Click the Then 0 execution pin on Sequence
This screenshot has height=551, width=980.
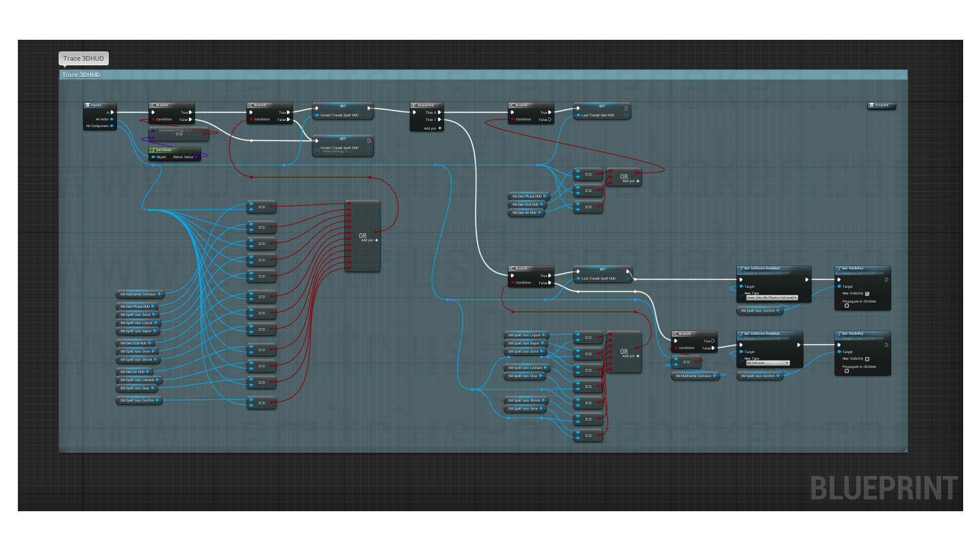(439, 112)
